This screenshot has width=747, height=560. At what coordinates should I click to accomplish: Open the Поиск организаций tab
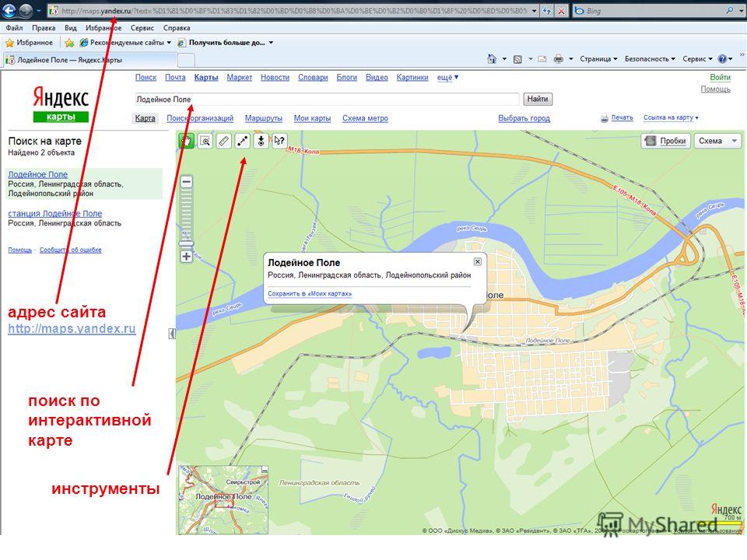coord(200,118)
